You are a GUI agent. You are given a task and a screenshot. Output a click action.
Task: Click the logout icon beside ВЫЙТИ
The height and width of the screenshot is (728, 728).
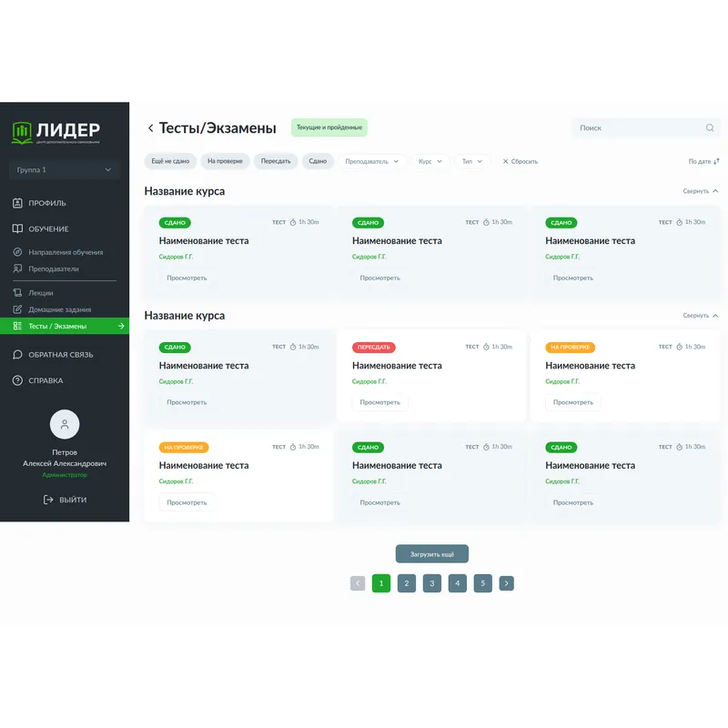[x=48, y=500]
